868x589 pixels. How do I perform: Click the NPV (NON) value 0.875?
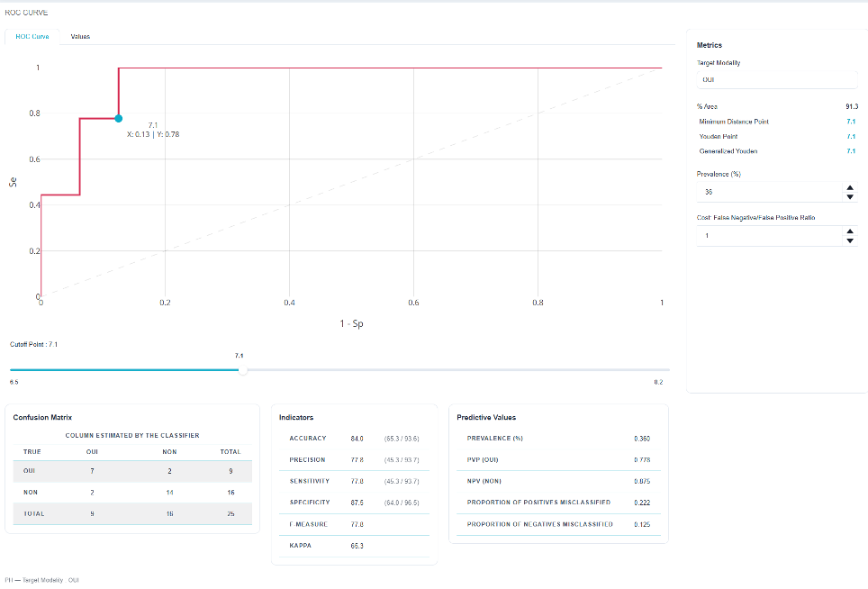(x=642, y=482)
